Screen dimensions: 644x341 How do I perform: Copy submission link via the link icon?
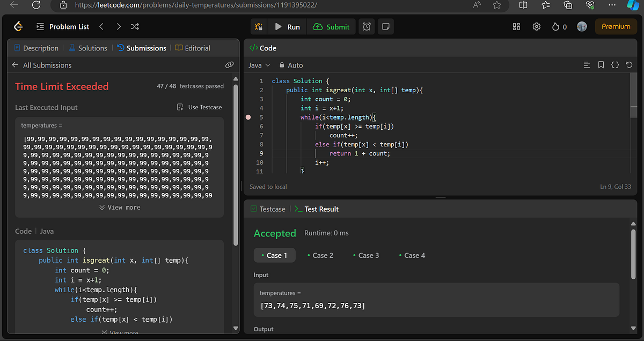[230, 64]
